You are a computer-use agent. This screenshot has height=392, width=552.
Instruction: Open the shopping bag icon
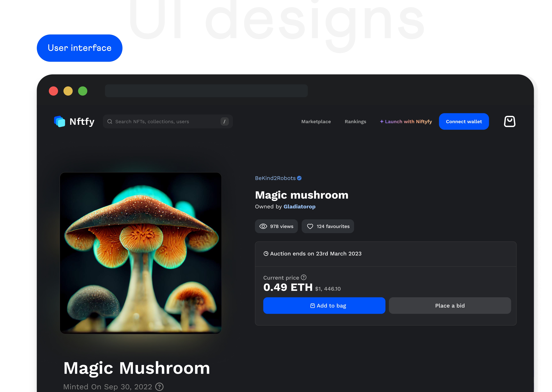pos(509,121)
